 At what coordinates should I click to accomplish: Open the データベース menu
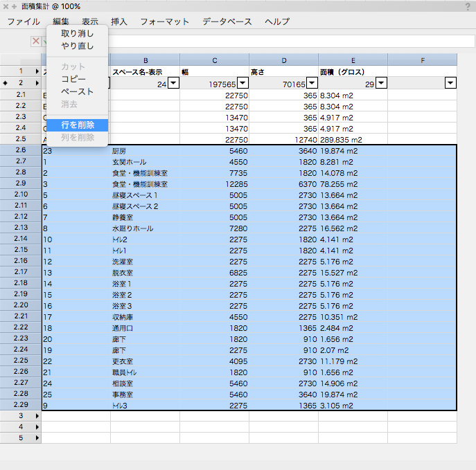(227, 21)
